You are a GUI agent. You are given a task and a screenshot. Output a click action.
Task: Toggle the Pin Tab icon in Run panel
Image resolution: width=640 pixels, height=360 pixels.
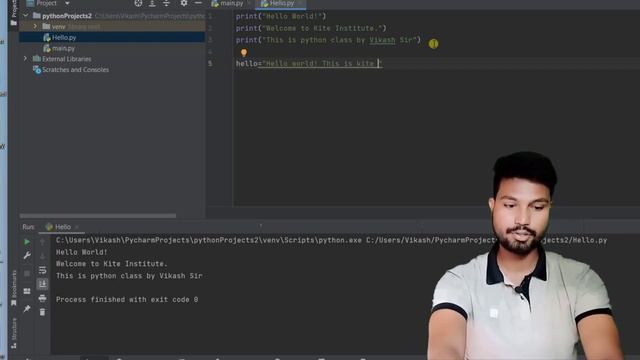(x=27, y=309)
